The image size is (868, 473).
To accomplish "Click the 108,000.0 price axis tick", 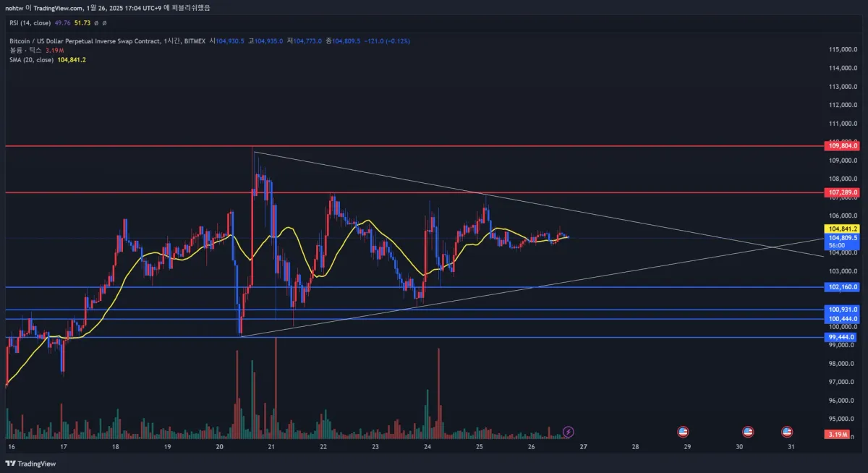I will tap(843, 179).
